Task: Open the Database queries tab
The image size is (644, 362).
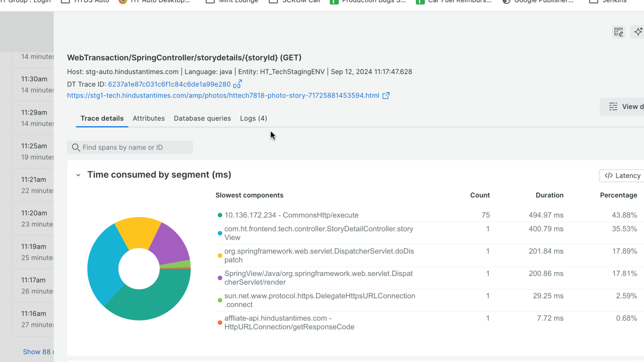Action: 202,118
